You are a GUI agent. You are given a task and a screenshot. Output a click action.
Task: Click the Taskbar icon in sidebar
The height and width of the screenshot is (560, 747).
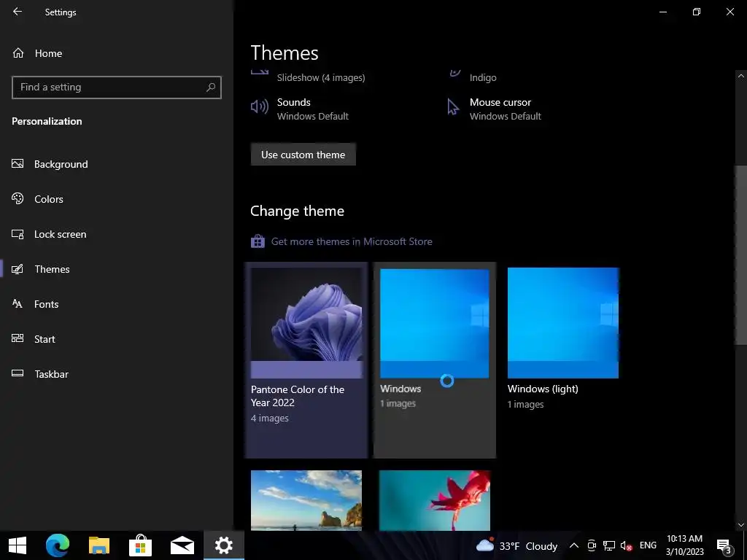pyautogui.click(x=18, y=373)
